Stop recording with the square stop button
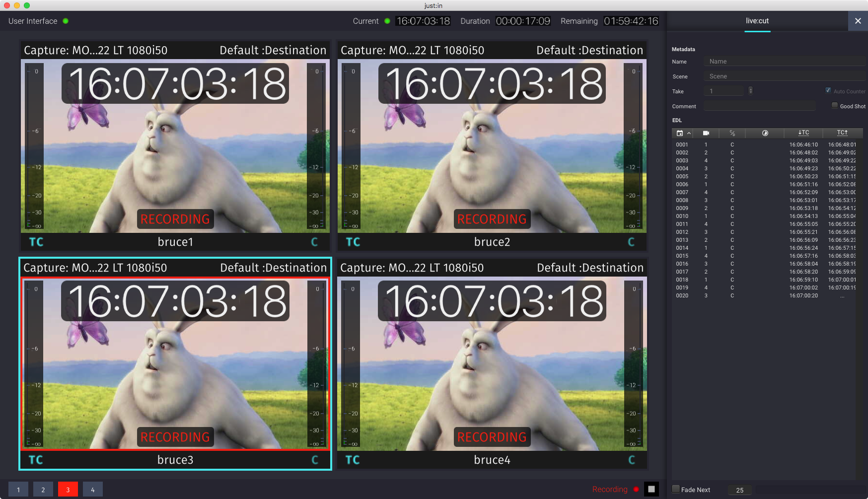868x499 pixels. click(651, 489)
